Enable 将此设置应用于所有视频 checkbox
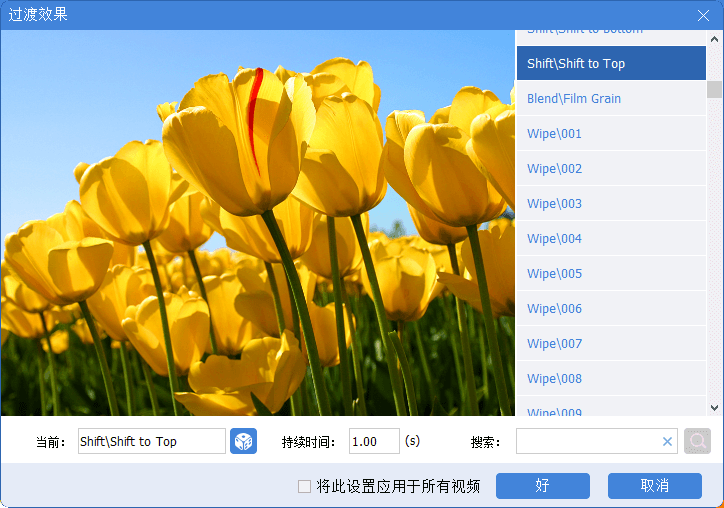Viewport: 724px width, 508px height. [304, 486]
